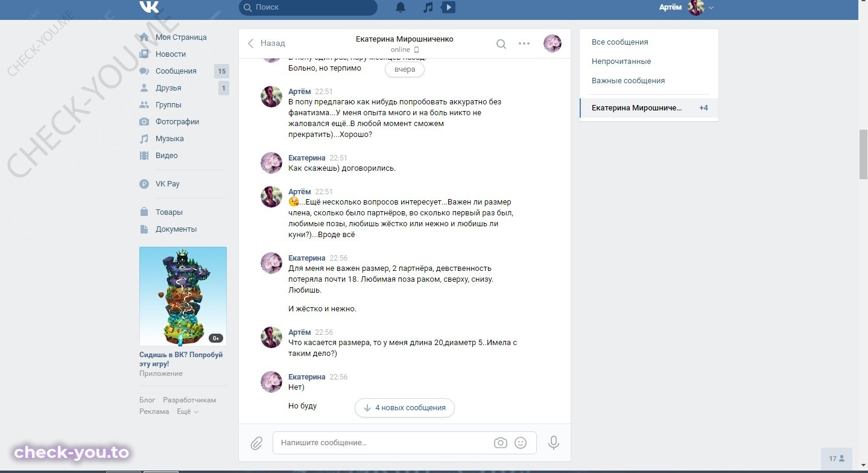
Task: Click the bag icon beside Товары
Action: (144, 212)
